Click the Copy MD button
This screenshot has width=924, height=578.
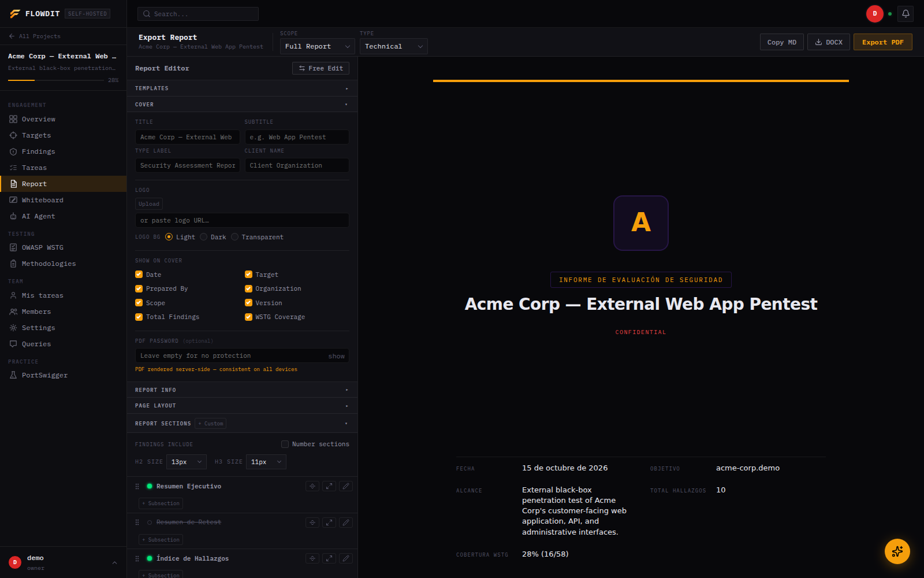tap(782, 42)
